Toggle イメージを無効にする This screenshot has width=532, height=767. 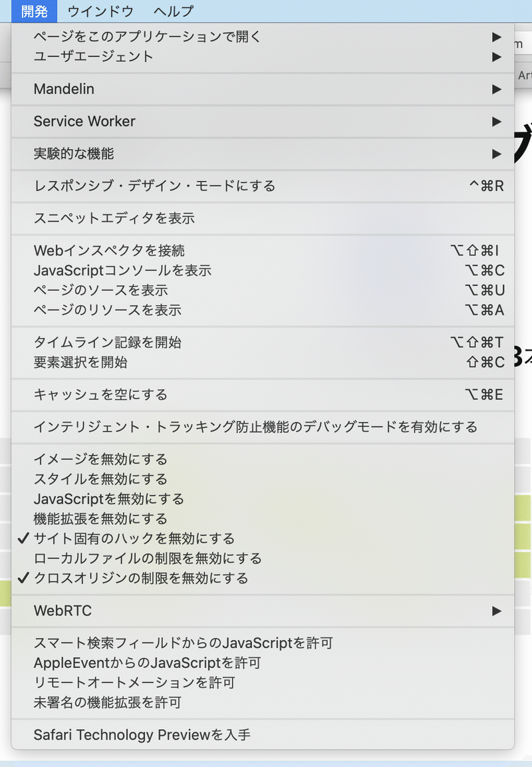(x=263, y=459)
